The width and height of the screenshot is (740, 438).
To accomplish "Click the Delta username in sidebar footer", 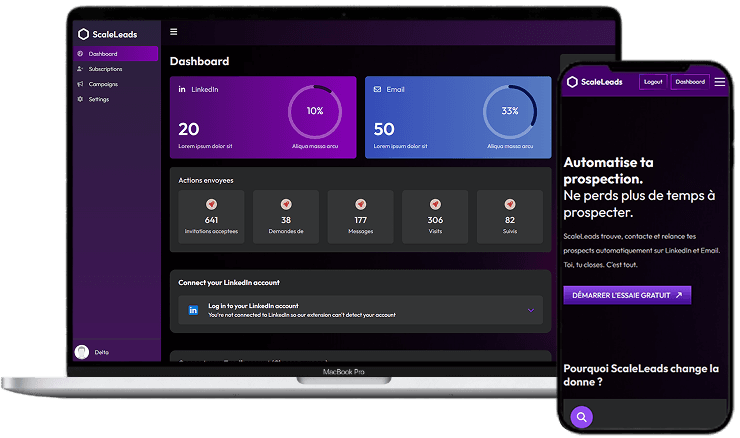I will (x=101, y=352).
